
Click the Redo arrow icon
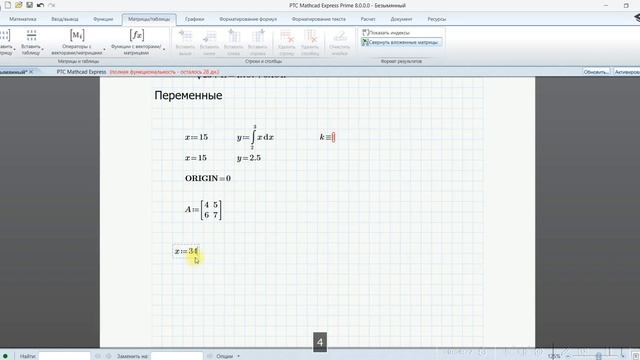[51, 5]
